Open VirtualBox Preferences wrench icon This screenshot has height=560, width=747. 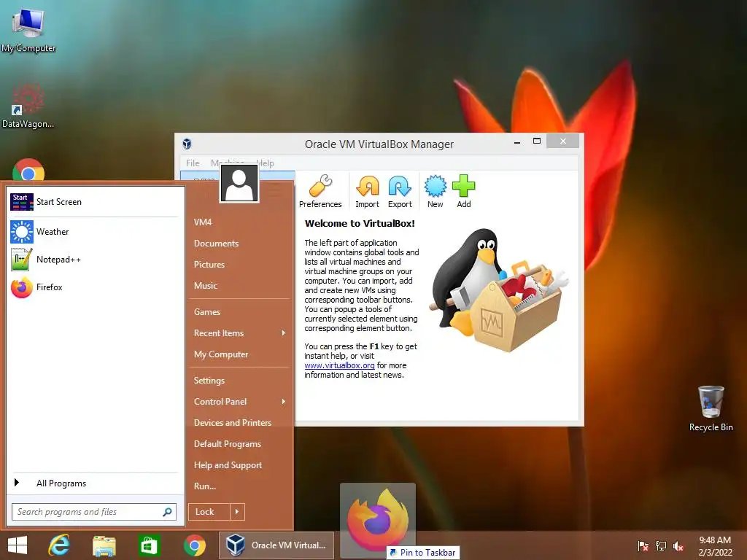pos(320,186)
